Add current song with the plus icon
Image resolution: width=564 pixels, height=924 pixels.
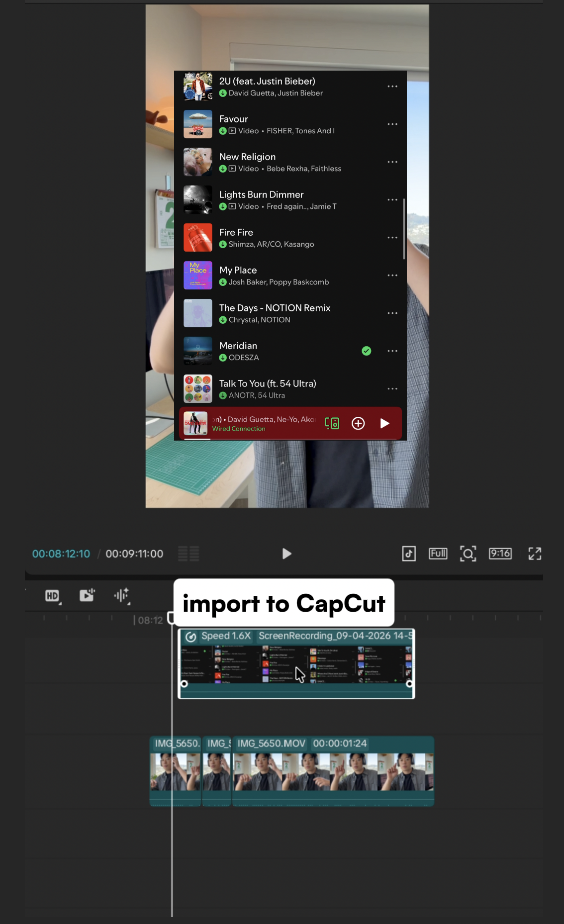tap(358, 423)
